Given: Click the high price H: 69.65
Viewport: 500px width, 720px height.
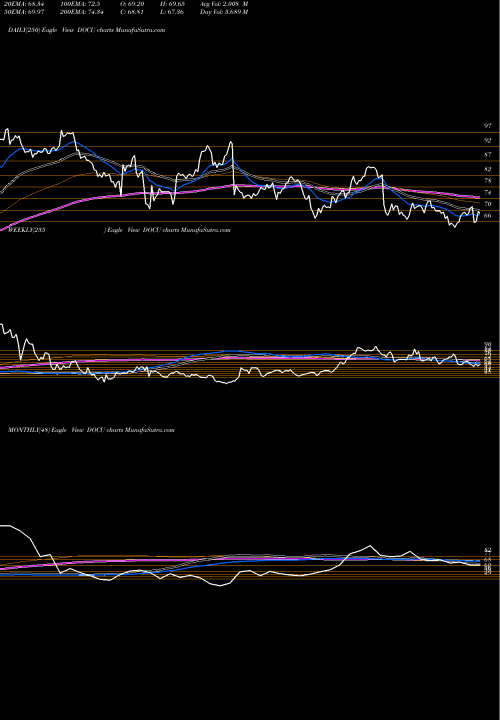Looking at the screenshot, I should 174,4.
